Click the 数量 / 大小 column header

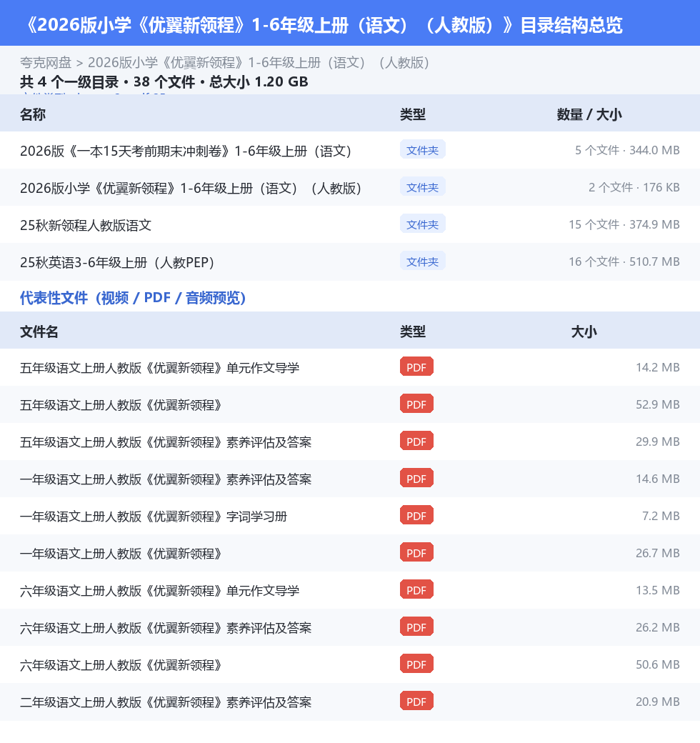(x=589, y=114)
